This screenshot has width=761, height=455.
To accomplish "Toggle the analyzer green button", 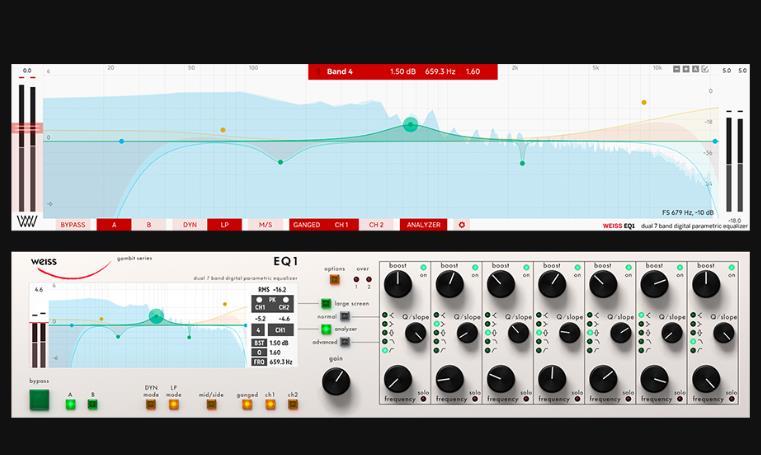I will (x=326, y=329).
